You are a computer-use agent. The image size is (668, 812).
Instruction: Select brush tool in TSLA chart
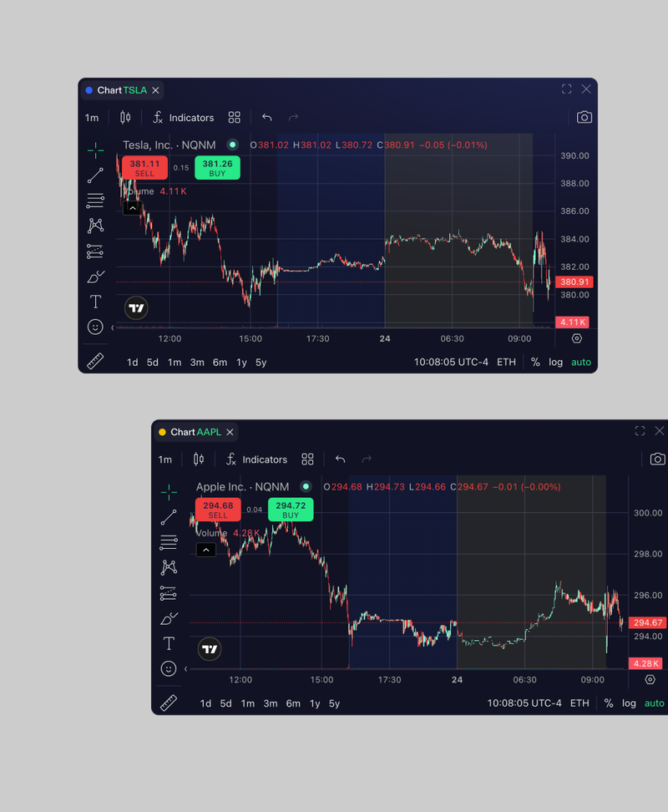[96, 277]
